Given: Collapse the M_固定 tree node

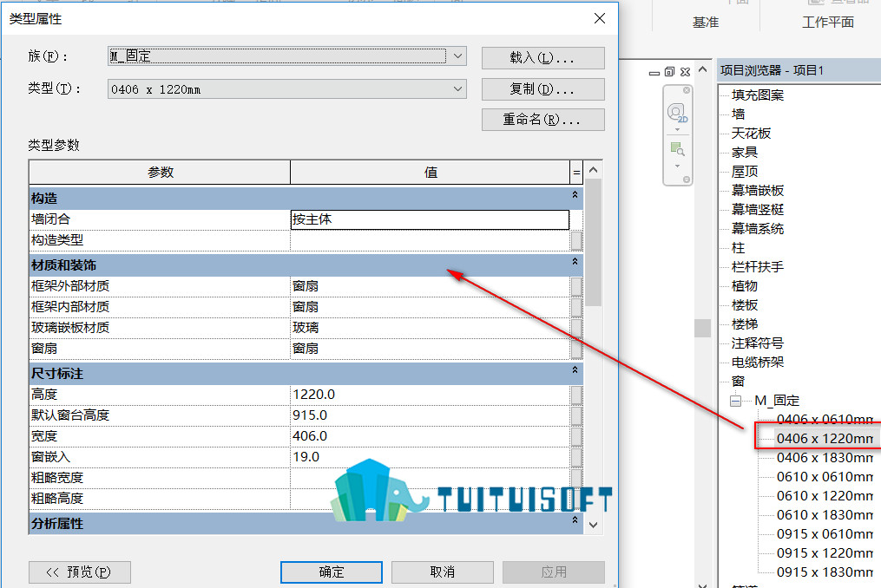Looking at the screenshot, I should [x=735, y=401].
